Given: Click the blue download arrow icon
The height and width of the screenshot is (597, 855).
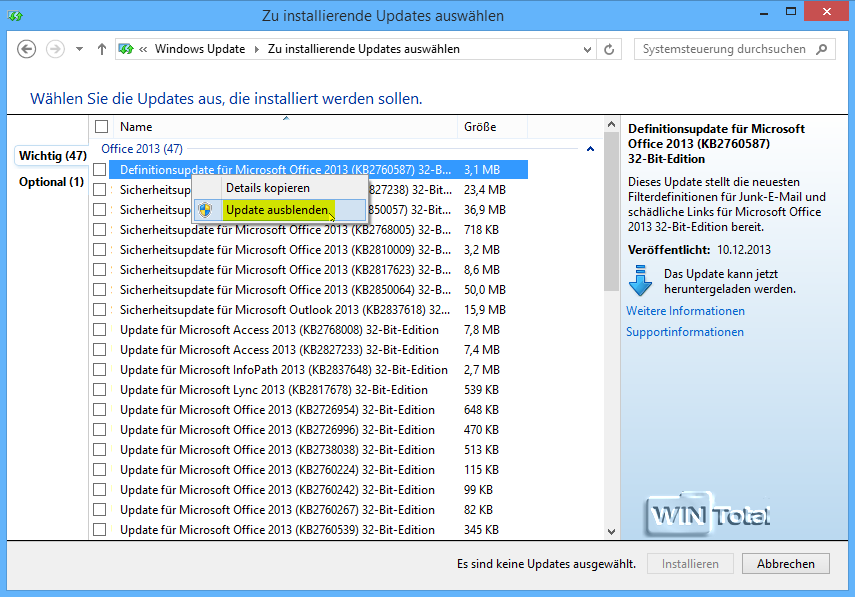Looking at the screenshot, I should tap(640, 281).
